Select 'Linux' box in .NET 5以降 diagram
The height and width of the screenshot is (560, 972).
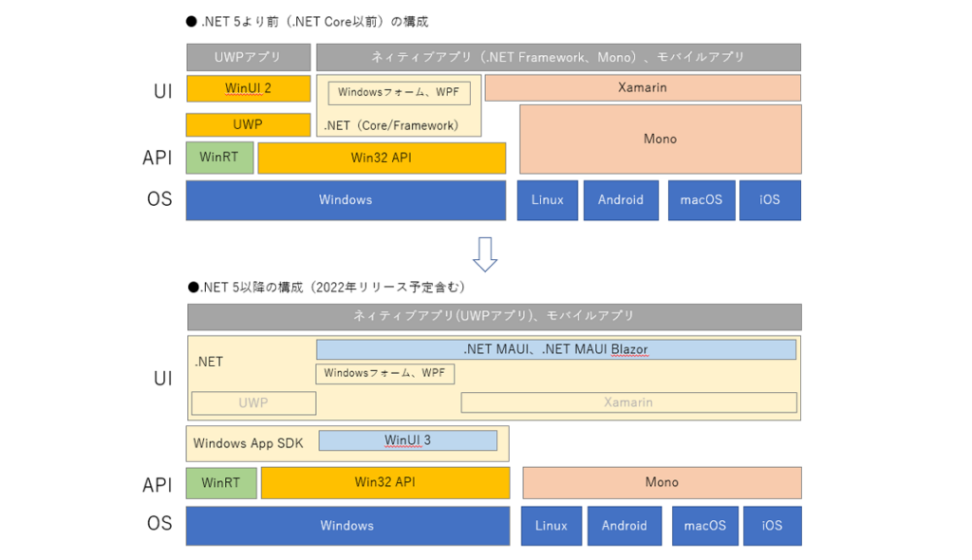(551, 527)
